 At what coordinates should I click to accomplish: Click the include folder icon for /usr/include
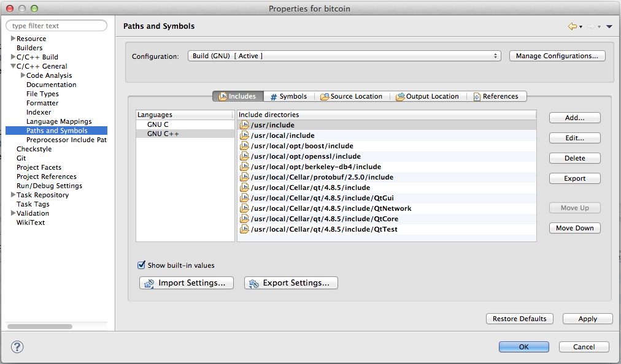(x=244, y=125)
